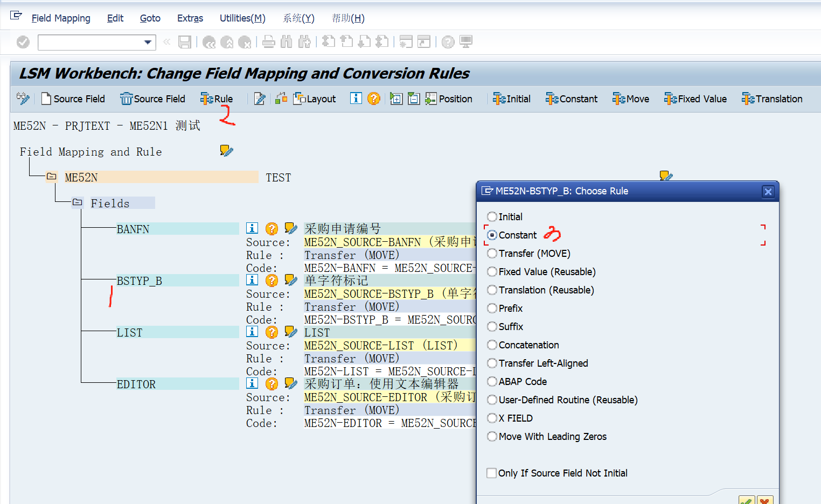Open the Utilities(M) menu
The width and height of the screenshot is (821, 504).
pos(242,18)
